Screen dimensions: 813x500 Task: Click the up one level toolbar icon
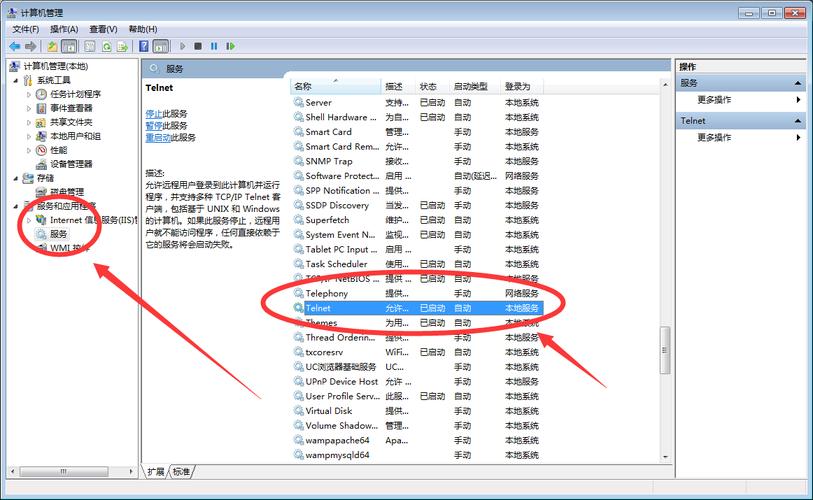(x=52, y=47)
